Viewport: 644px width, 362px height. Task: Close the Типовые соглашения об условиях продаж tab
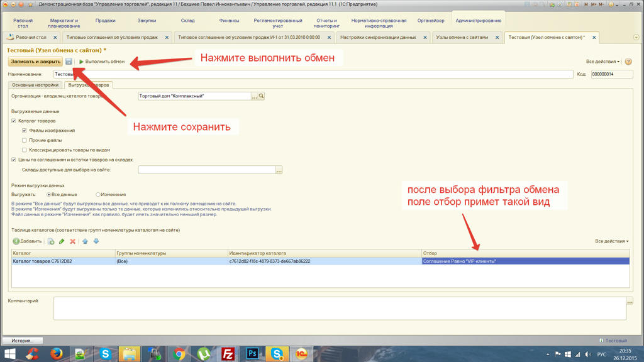tap(167, 37)
